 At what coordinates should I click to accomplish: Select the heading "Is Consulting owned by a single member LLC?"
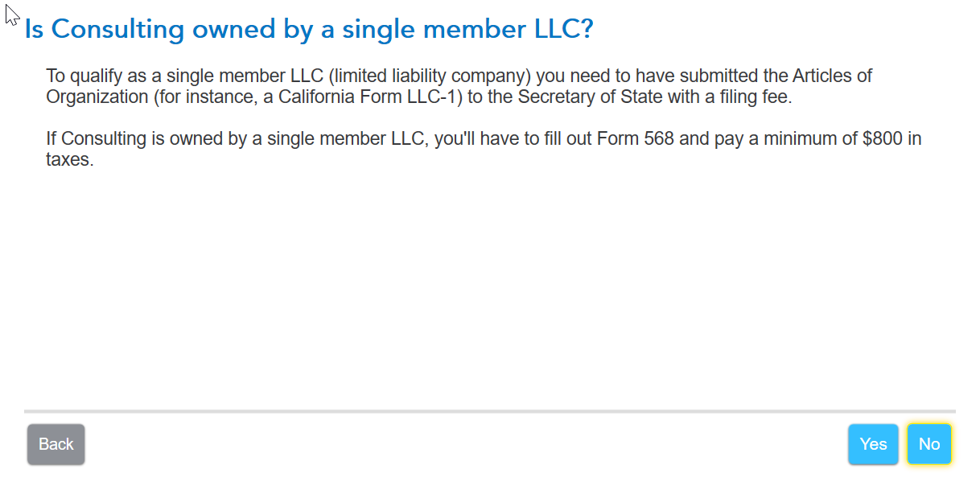(x=309, y=30)
